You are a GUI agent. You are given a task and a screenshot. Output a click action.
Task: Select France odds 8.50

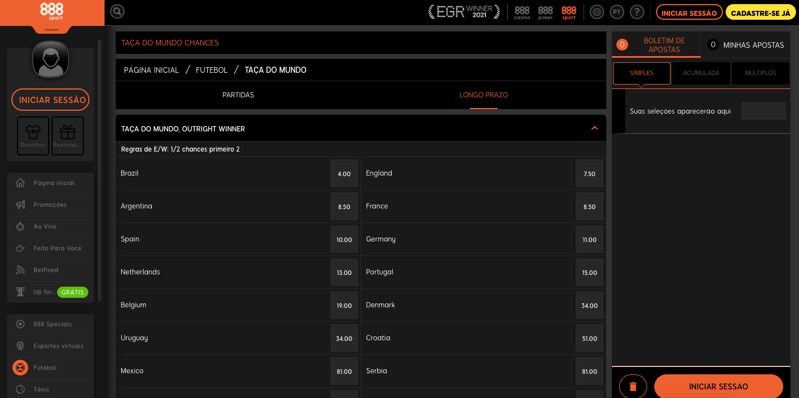[x=589, y=207]
